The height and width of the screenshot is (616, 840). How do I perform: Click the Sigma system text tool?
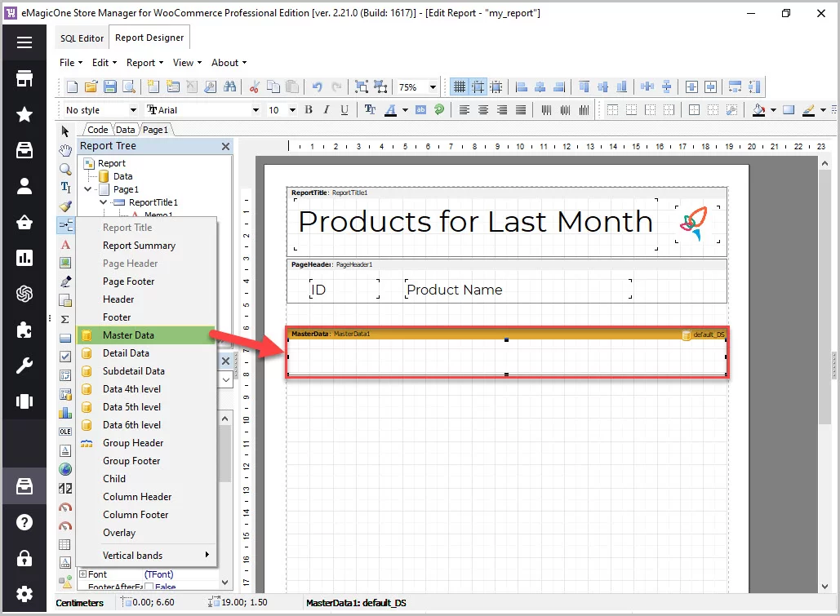[x=65, y=319]
